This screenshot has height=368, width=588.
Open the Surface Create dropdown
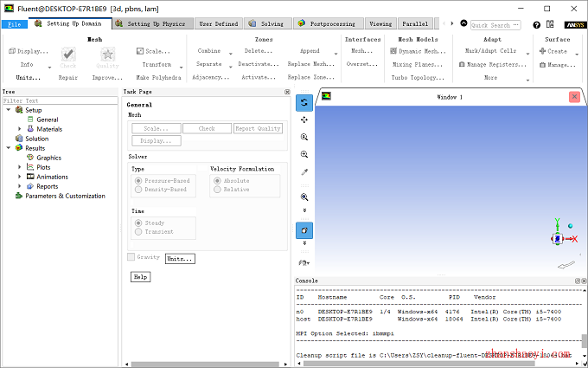click(577, 55)
